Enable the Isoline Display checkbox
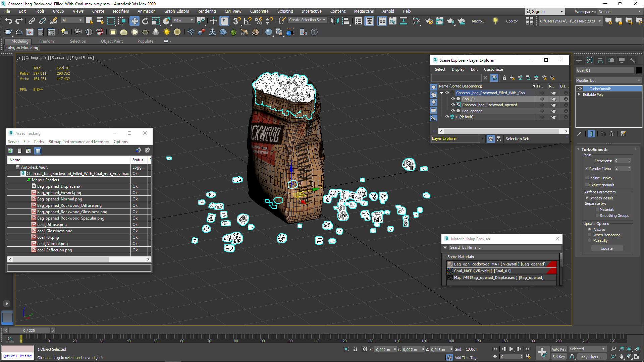644x362 pixels. tap(587, 178)
